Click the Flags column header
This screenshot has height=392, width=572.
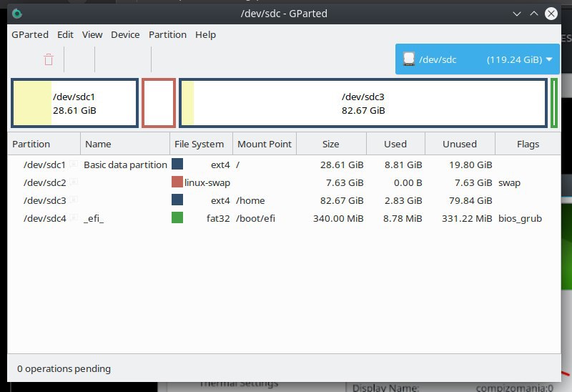(528, 144)
